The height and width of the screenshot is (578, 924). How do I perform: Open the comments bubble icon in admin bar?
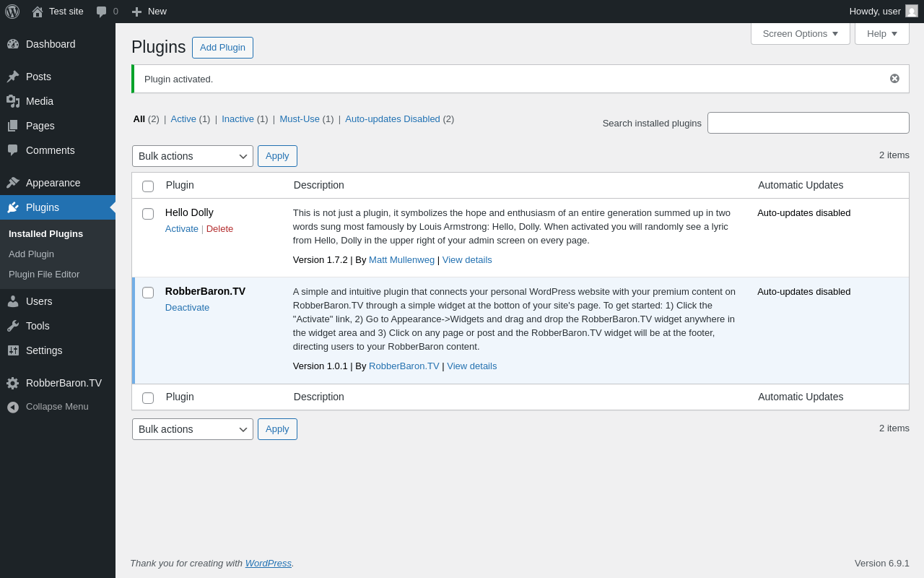[102, 12]
